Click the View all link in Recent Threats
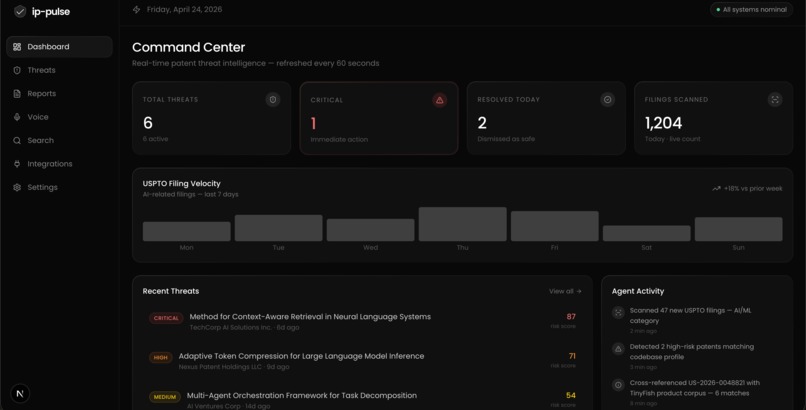The width and height of the screenshot is (806, 410). 565,291
